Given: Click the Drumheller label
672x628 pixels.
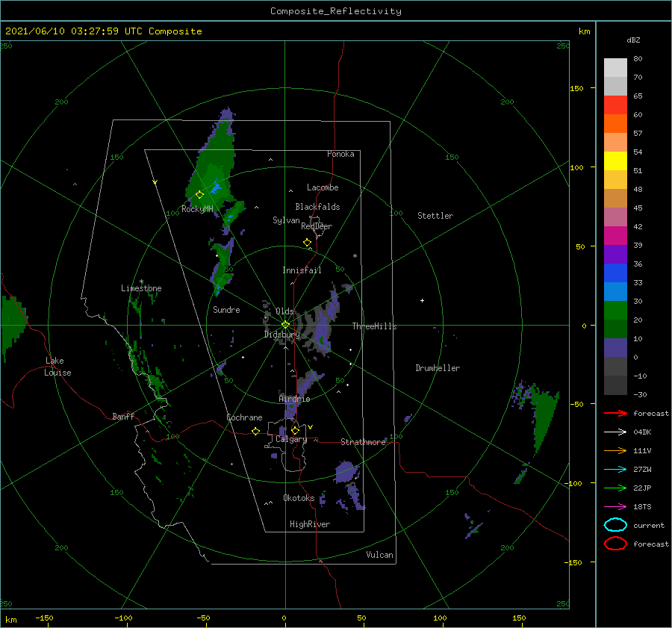Looking at the screenshot, I should coord(438,368).
